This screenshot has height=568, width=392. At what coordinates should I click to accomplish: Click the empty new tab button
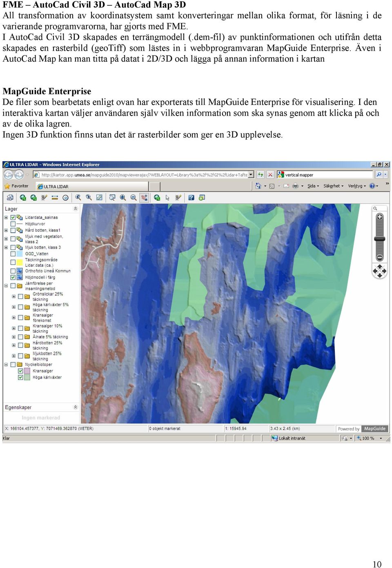[154, 187]
